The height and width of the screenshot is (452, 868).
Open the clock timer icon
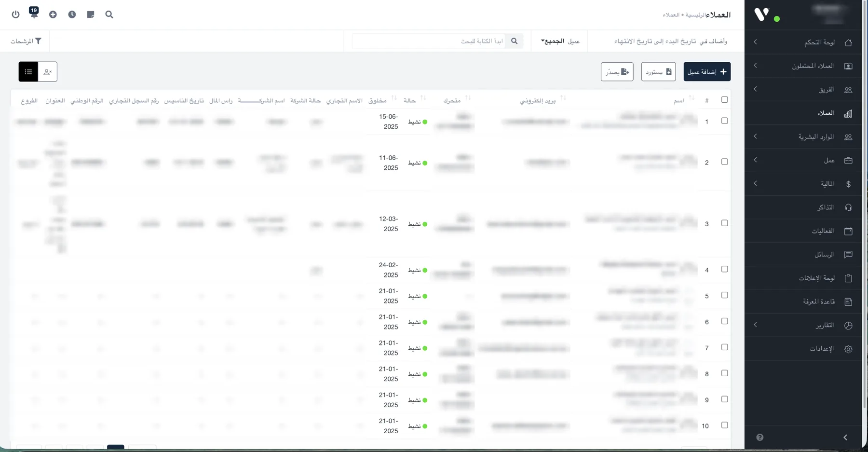pyautogui.click(x=72, y=14)
